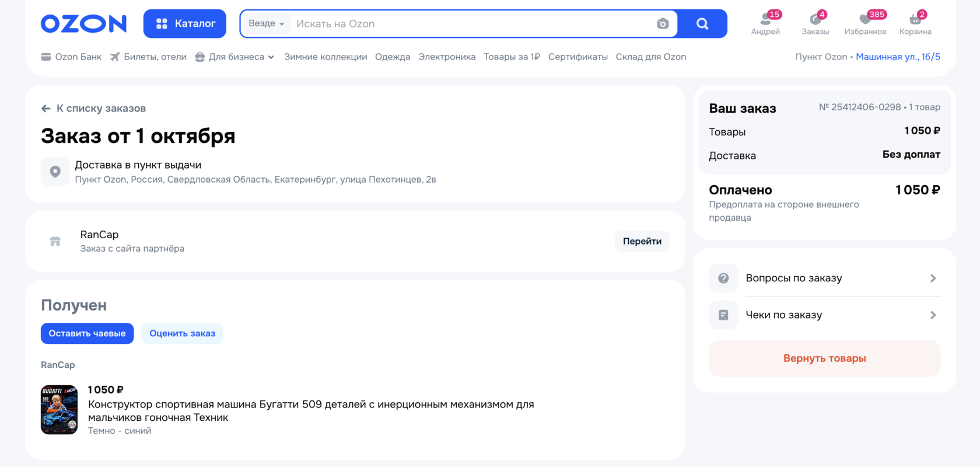Open Электроника category
Viewport: 980px width, 467px height.
click(447, 57)
